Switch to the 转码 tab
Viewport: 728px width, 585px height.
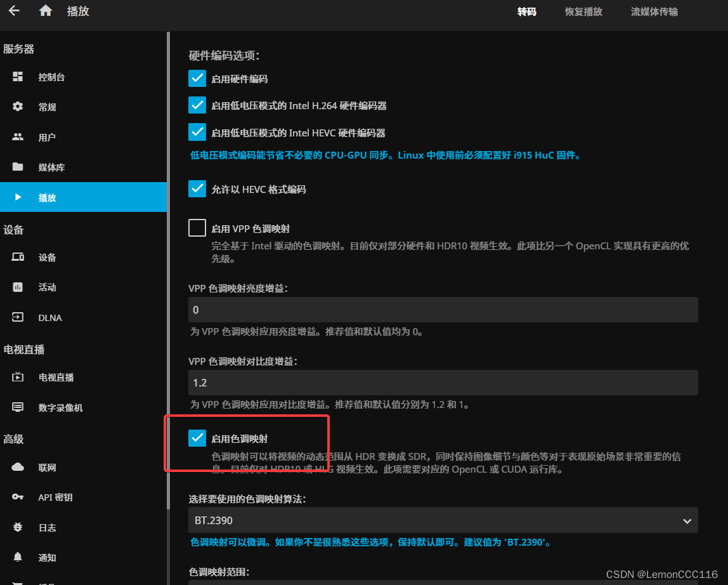(x=526, y=11)
